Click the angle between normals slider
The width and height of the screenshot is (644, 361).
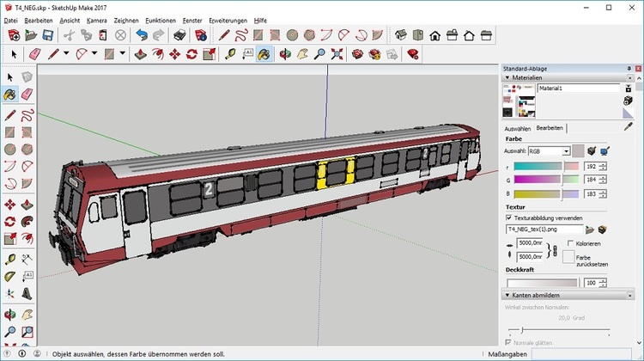click(x=559, y=330)
